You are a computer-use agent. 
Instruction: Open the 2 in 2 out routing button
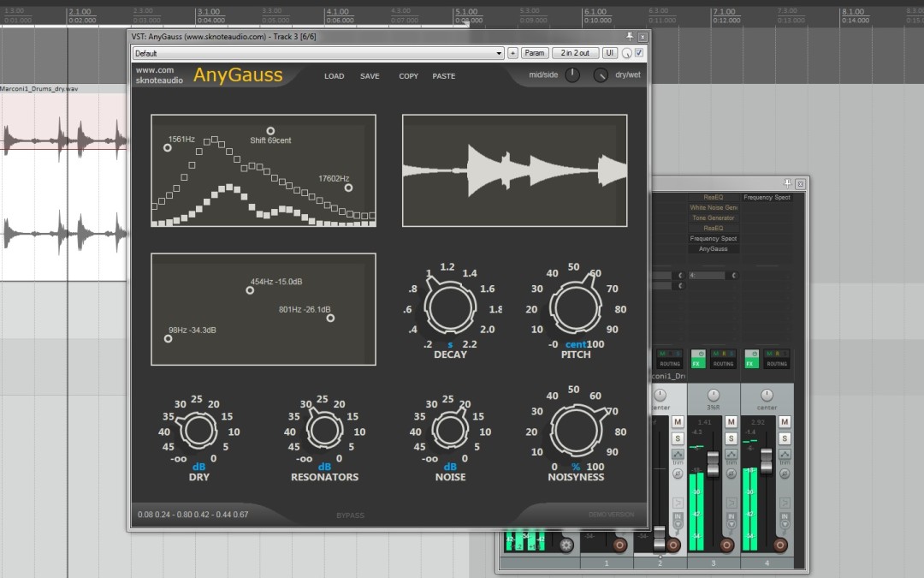click(x=575, y=53)
